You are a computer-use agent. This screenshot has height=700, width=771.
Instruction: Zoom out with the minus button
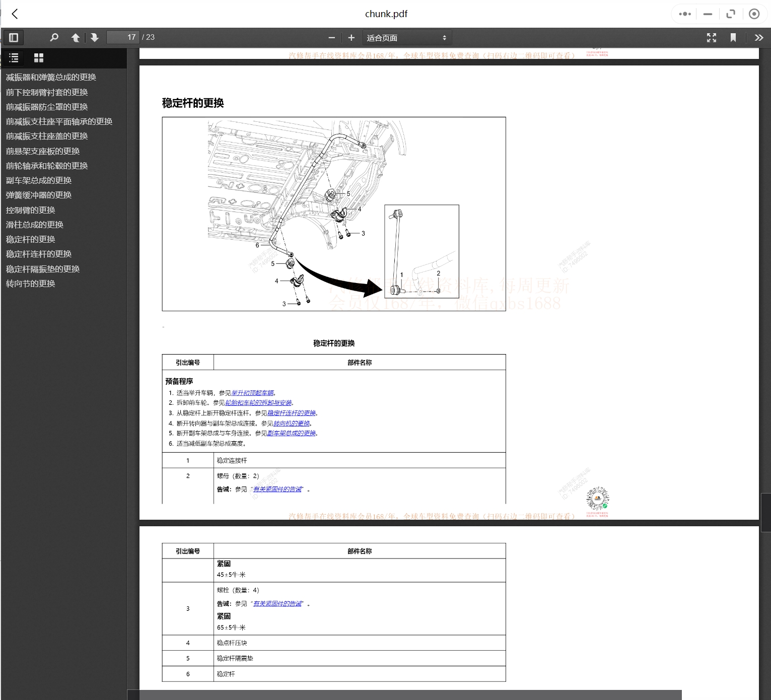[x=331, y=38]
